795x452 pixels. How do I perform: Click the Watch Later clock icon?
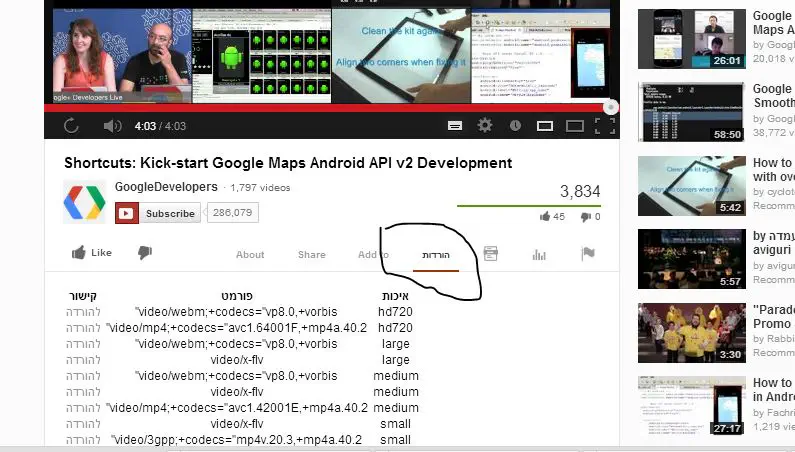click(515, 126)
